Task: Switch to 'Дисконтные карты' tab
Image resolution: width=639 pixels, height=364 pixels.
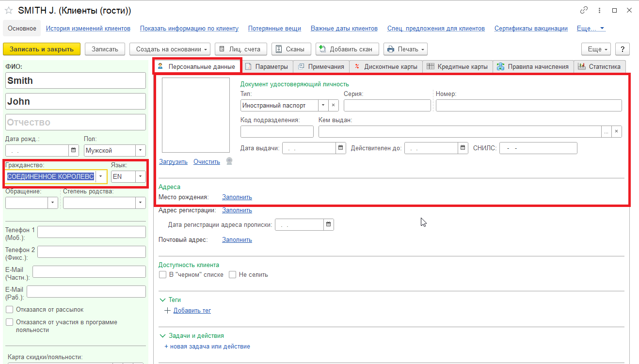Action: click(386, 66)
